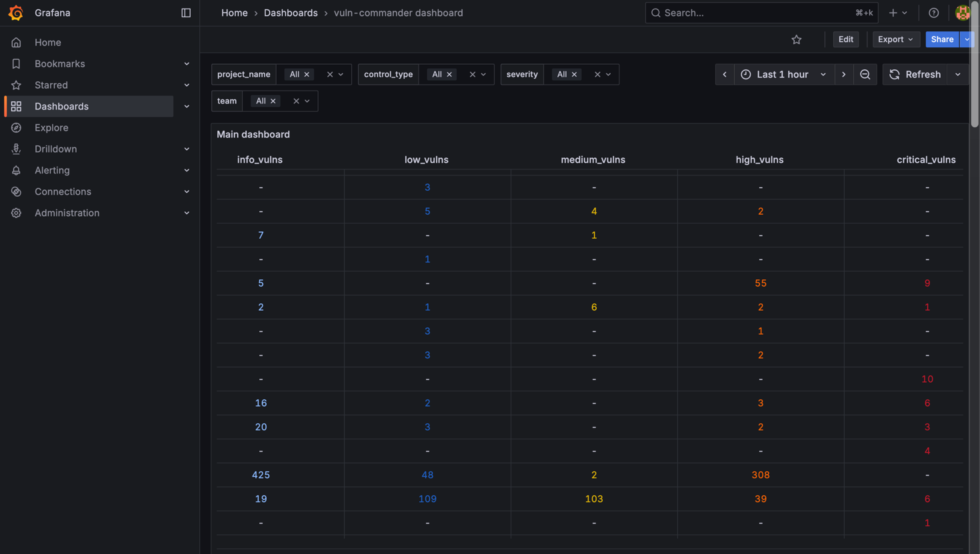
Task: Open the Last 1 hour time picker
Action: tap(784, 75)
